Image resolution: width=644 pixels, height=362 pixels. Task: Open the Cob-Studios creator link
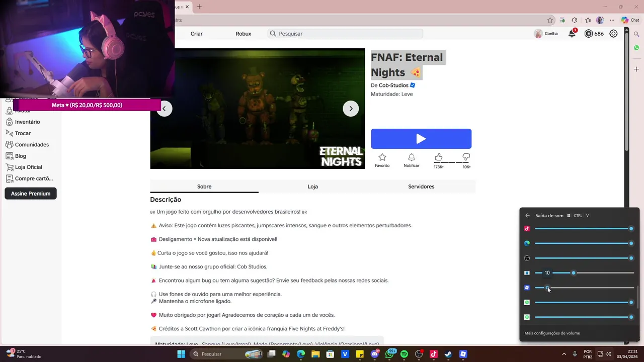(393, 85)
